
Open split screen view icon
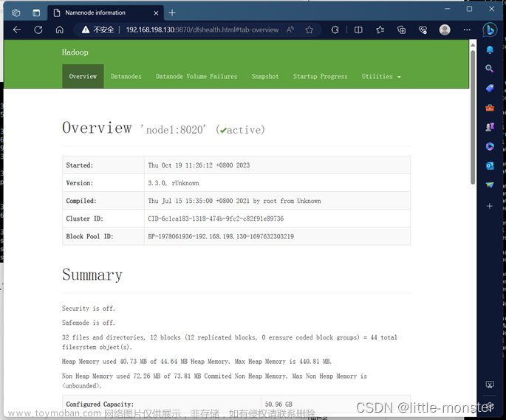358,30
